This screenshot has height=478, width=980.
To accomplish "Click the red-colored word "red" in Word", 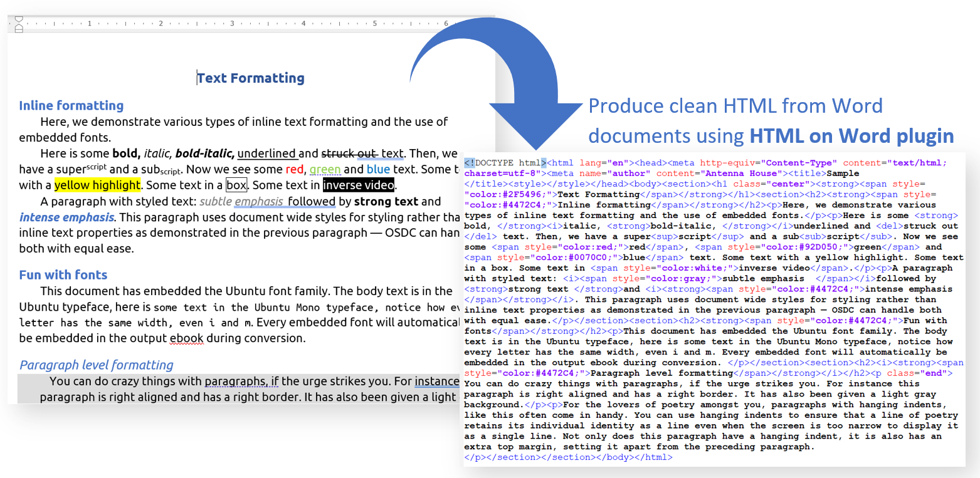I will (x=295, y=170).
